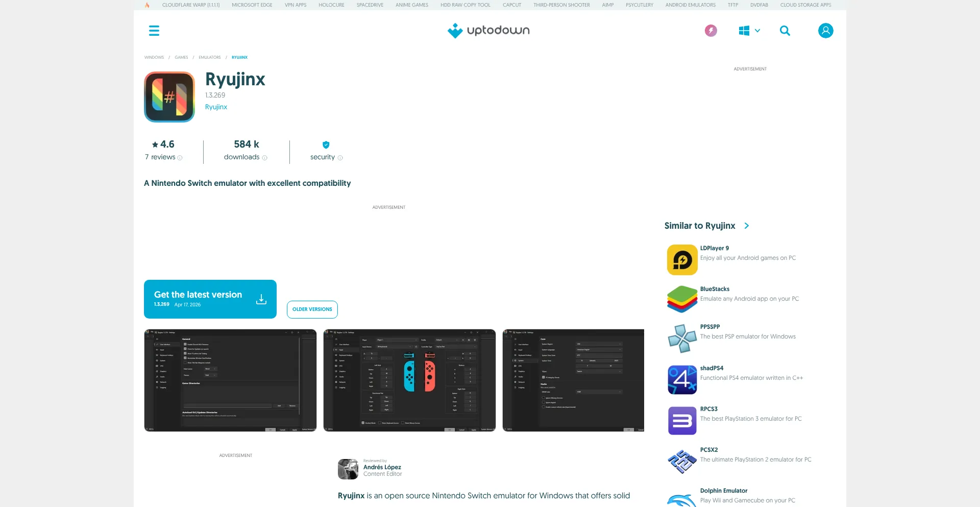Show info about reviews count

(x=180, y=158)
